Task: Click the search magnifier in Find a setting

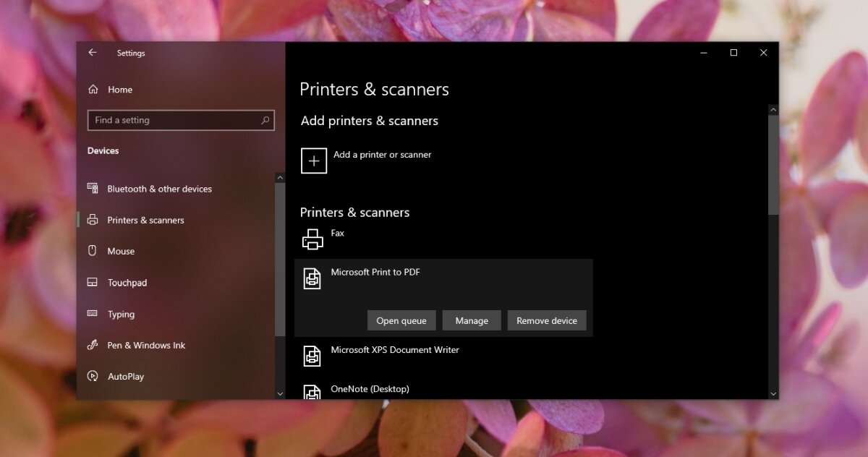Action: [266, 120]
